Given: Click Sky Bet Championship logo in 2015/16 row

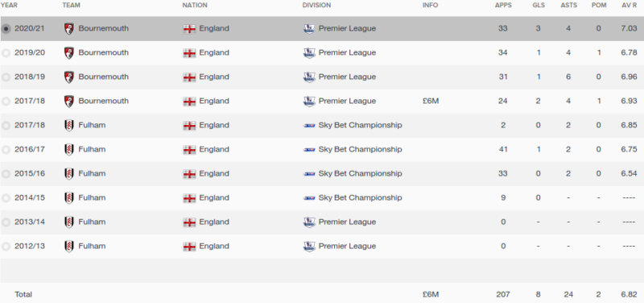Looking at the screenshot, I should [x=309, y=174].
